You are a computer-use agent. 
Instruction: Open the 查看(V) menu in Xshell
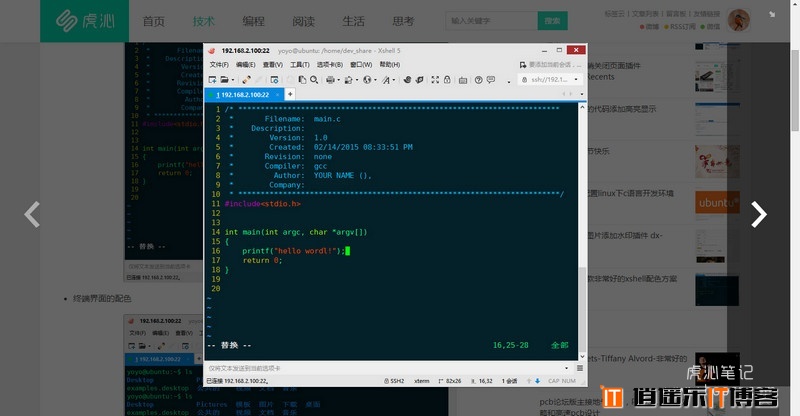coord(272,65)
